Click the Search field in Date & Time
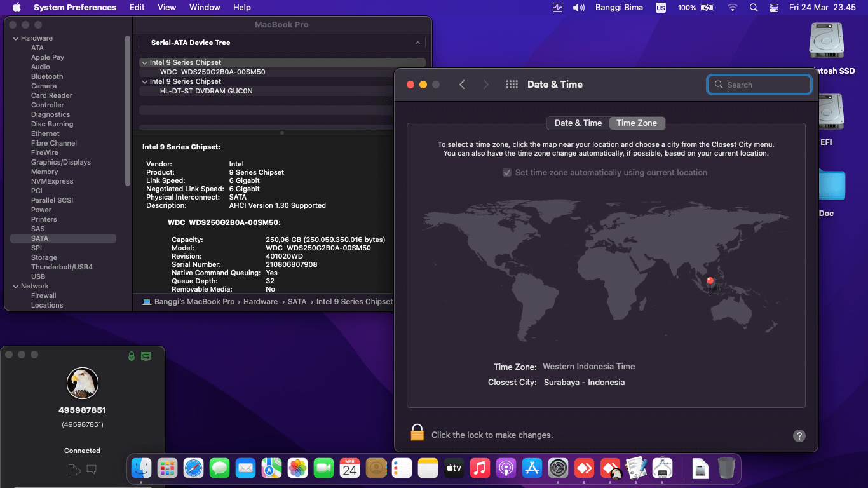 click(x=759, y=85)
